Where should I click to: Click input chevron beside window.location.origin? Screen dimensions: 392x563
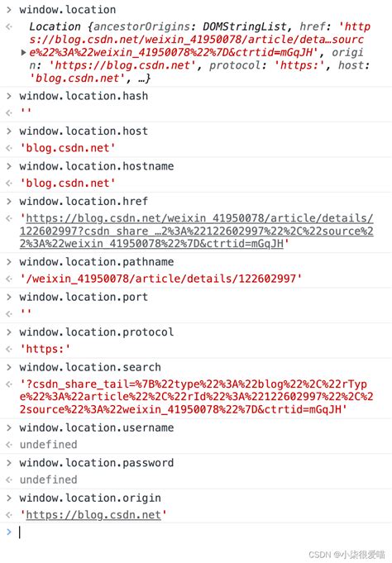[x=9, y=498]
